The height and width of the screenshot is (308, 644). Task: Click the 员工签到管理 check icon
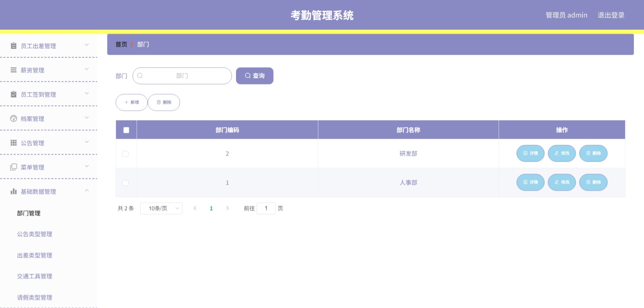[14, 94]
